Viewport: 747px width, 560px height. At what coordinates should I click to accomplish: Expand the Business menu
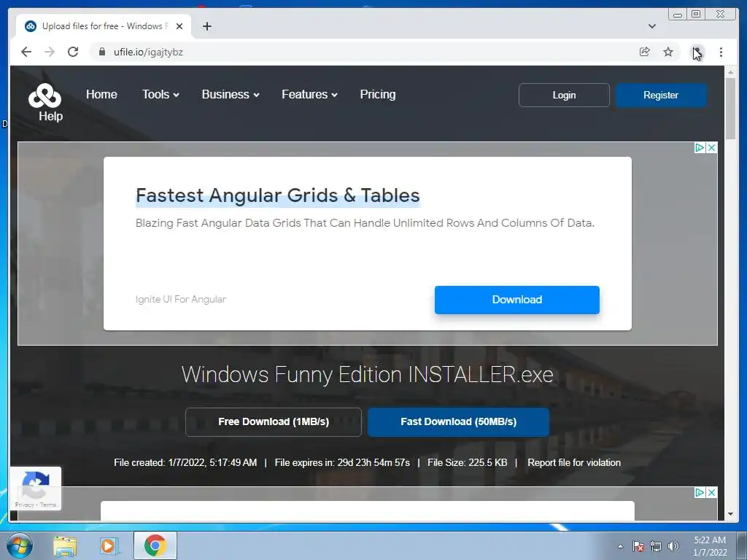point(231,94)
